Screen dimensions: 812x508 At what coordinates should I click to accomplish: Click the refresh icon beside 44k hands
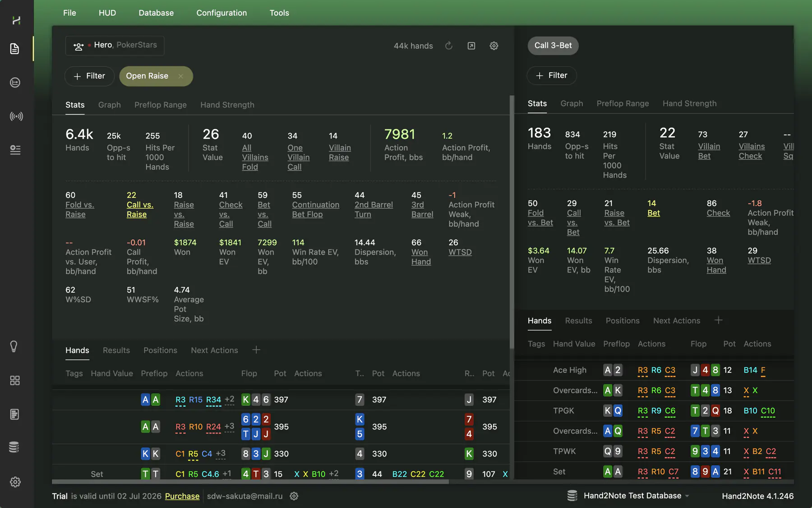pos(449,46)
